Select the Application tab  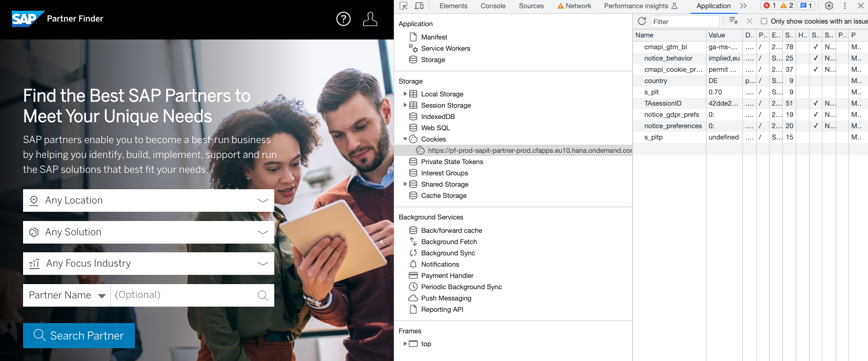[x=713, y=6]
